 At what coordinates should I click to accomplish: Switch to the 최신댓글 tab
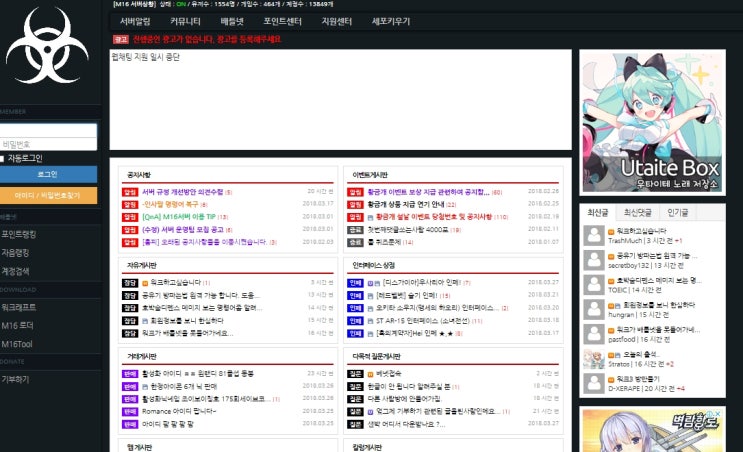[x=637, y=213]
